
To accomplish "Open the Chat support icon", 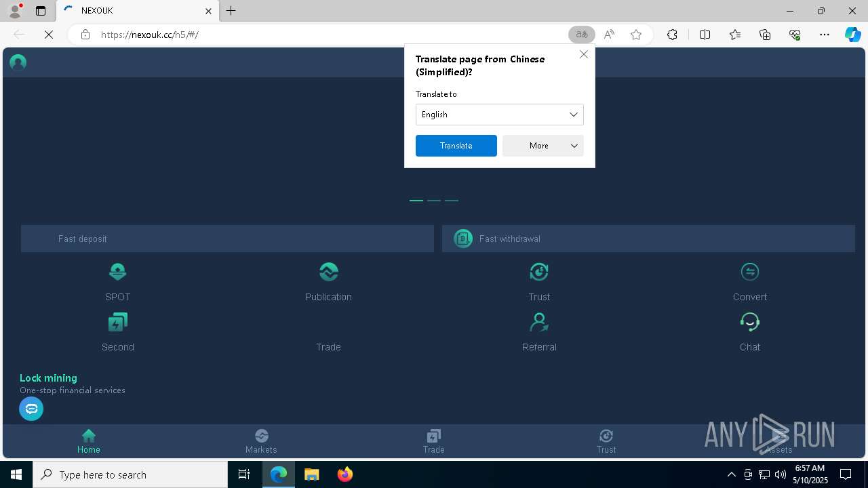I will point(750,322).
